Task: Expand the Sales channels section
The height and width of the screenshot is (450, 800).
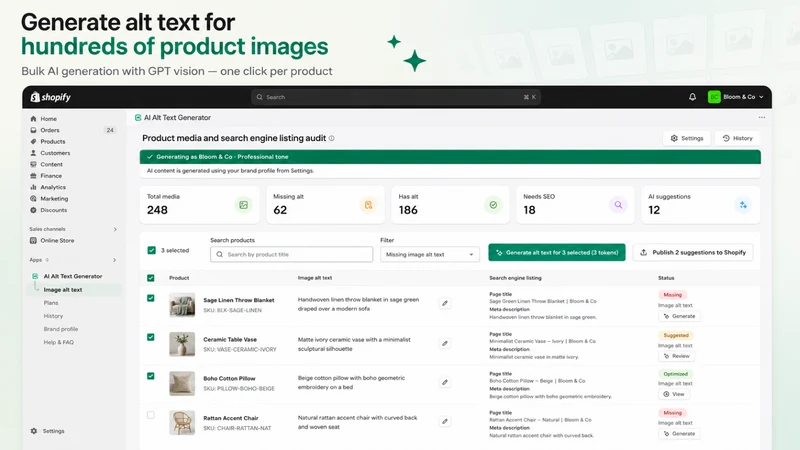Action: point(115,230)
